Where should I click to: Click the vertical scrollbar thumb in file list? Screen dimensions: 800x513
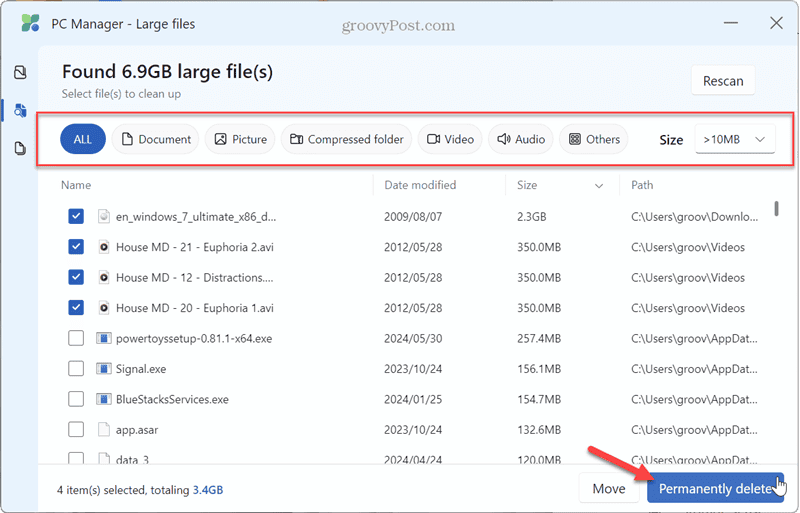[x=776, y=208]
